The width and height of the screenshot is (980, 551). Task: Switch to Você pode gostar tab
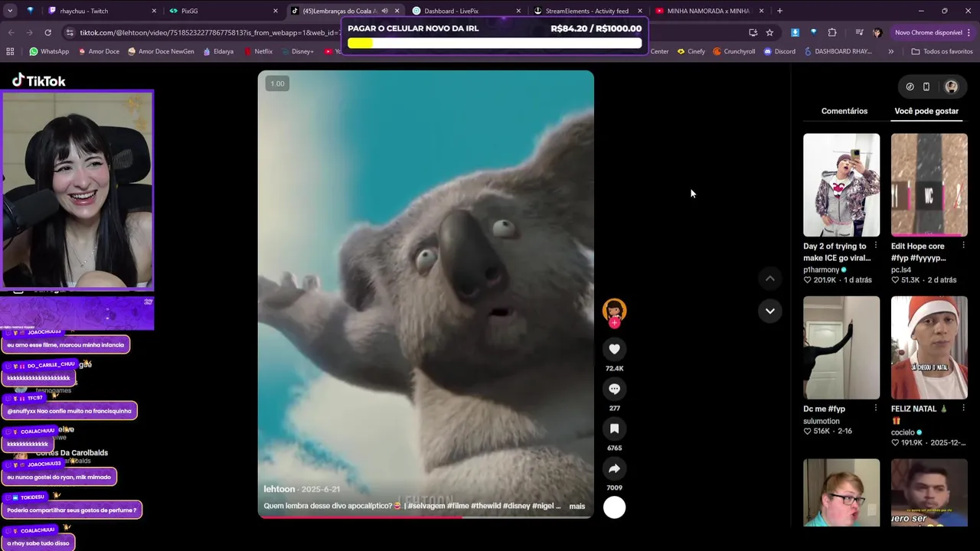(x=926, y=111)
